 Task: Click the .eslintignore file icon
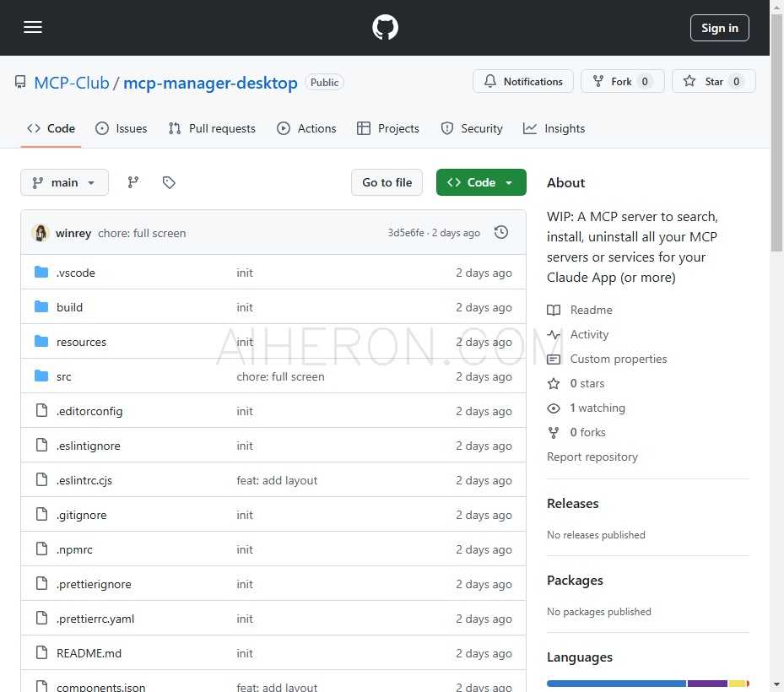(42, 445)
